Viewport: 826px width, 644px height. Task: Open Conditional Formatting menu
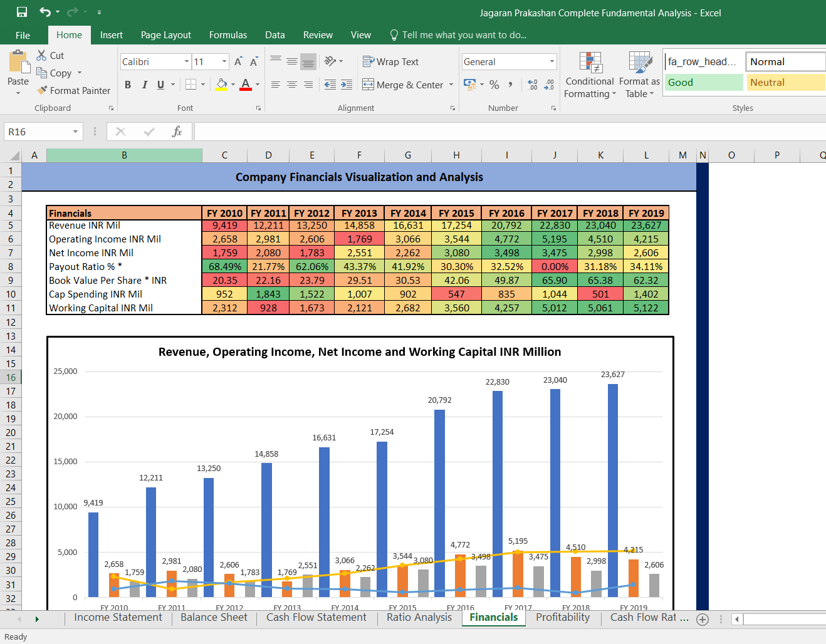590,75
